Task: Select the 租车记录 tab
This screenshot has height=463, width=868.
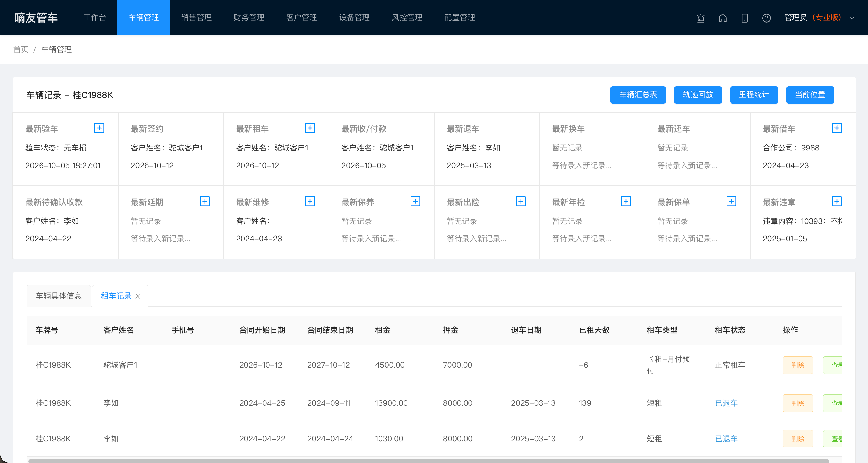Action: click(x=116, y=296)
